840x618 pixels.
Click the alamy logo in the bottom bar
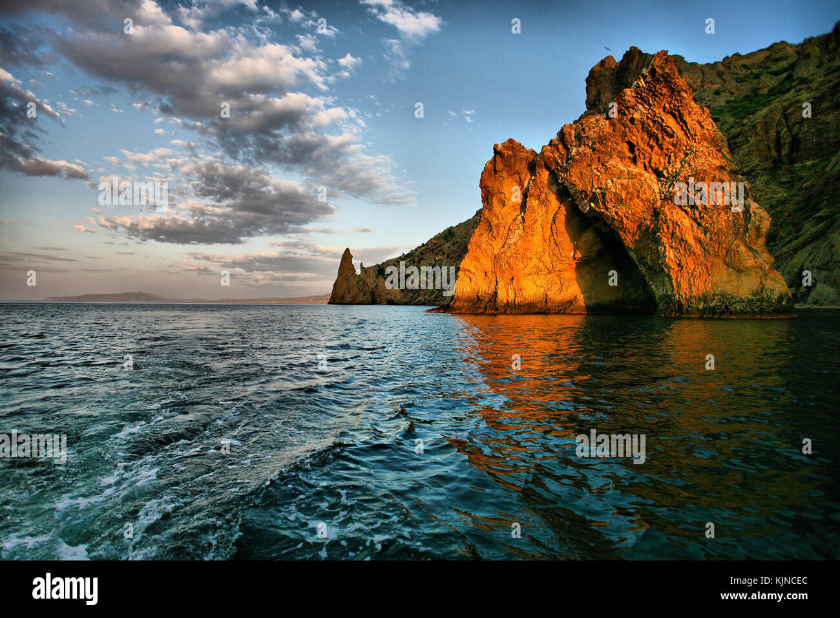65,589
